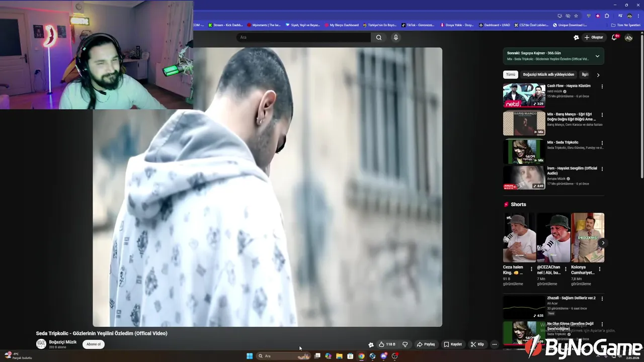Image resolution: width=644 pixels, height=362 pixels.
Task: Open TikTok bookmark in bookmarks bar
Action: coord(418,25)
